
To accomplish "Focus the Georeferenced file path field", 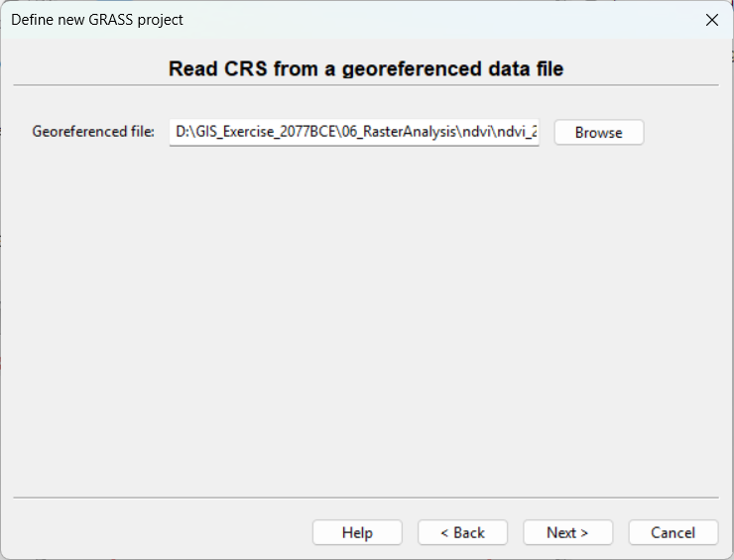I will coord(354,132).
